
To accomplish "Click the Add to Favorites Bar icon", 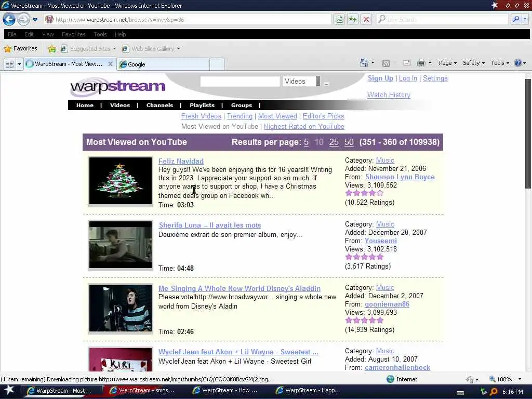I will 52,49.
